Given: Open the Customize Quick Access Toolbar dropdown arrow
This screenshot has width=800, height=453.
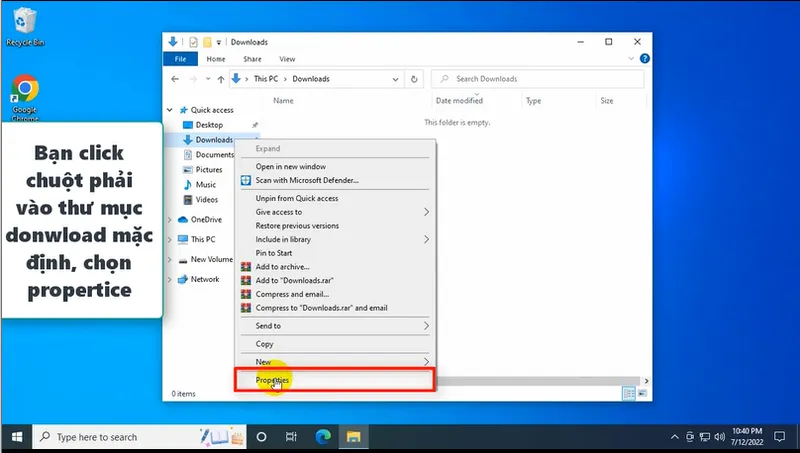Looking at the screenshot, I should (218, 42).
